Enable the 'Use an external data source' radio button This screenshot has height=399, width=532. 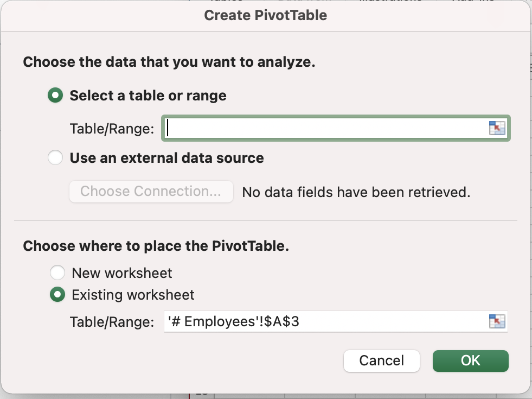coord(55,158)
